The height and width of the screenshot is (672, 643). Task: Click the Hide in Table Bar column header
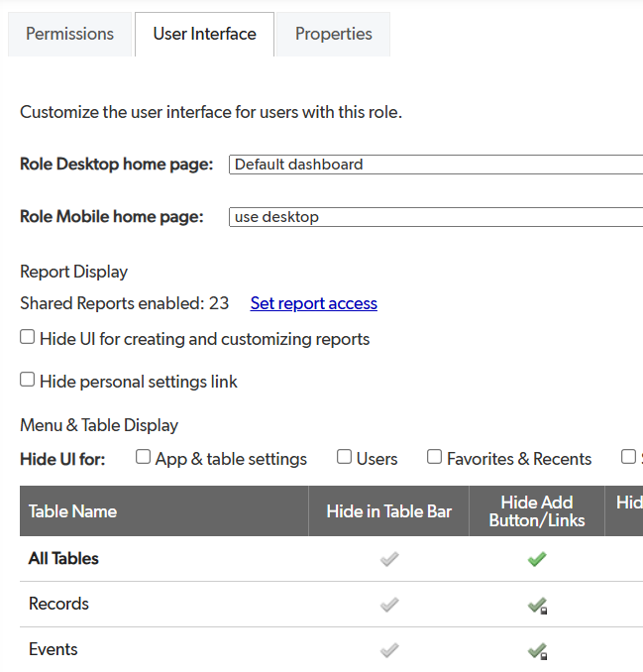click(x=388, y=511)
